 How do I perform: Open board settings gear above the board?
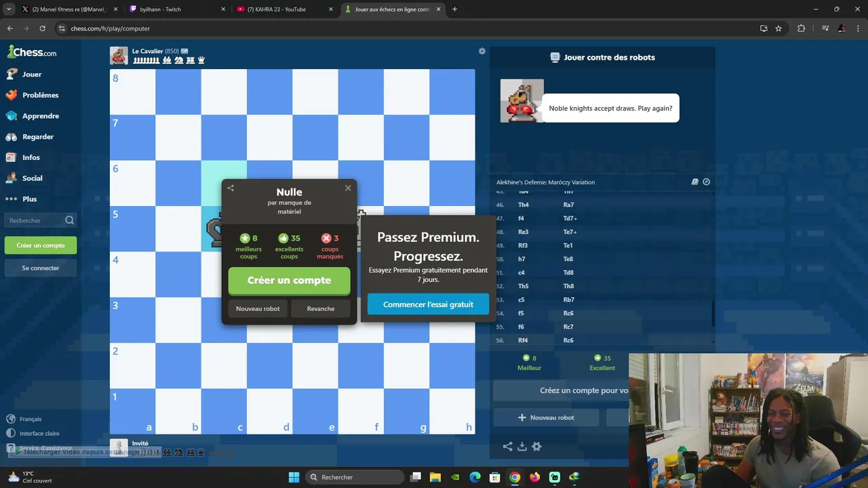(x=482, y=51)
